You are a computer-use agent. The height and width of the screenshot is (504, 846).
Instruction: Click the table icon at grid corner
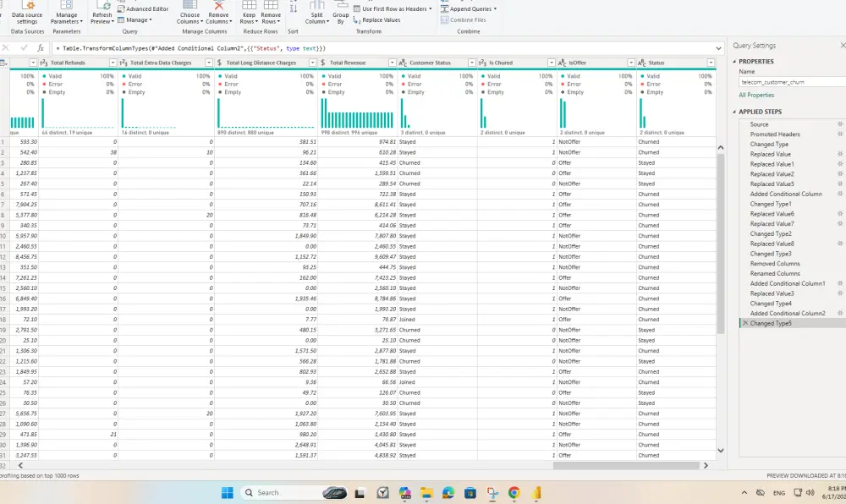[x=3, y=63]
